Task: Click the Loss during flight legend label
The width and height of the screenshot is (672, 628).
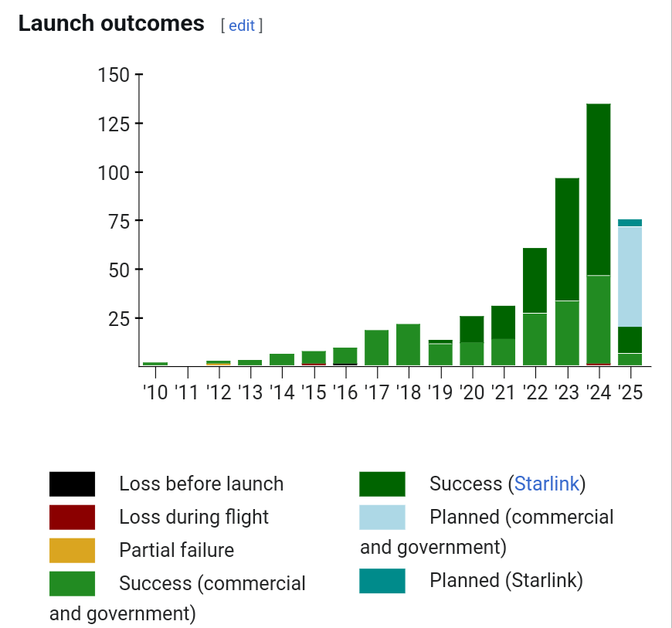Action: [194, 517]
